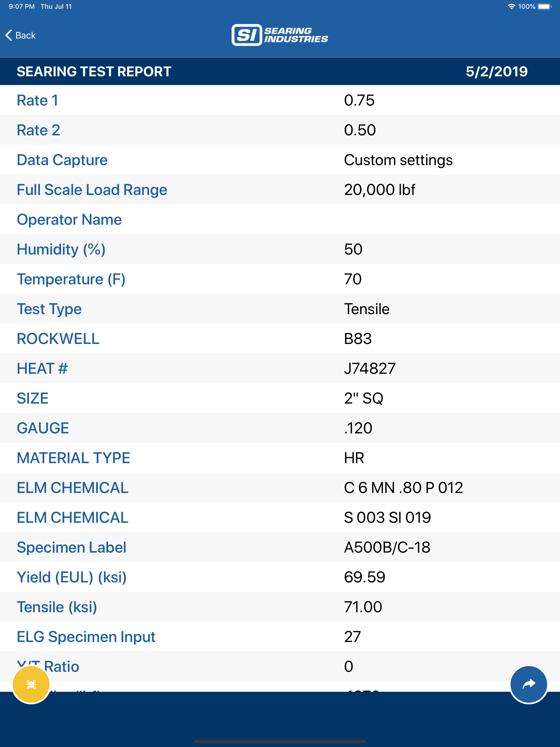Select the material type value HR

coord(354,458)
